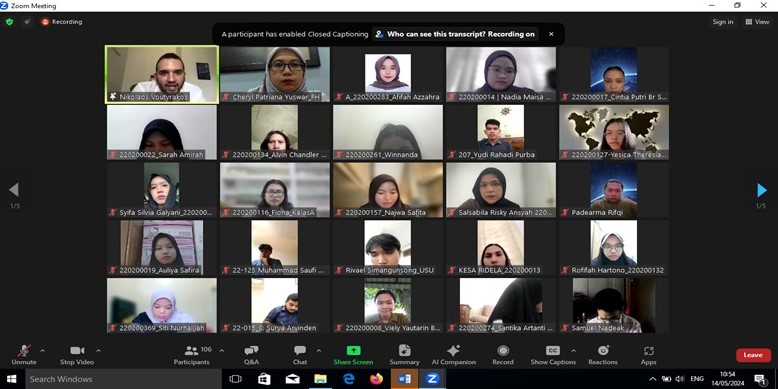Select Afifah Azzahra video tile

click(388, 74)
